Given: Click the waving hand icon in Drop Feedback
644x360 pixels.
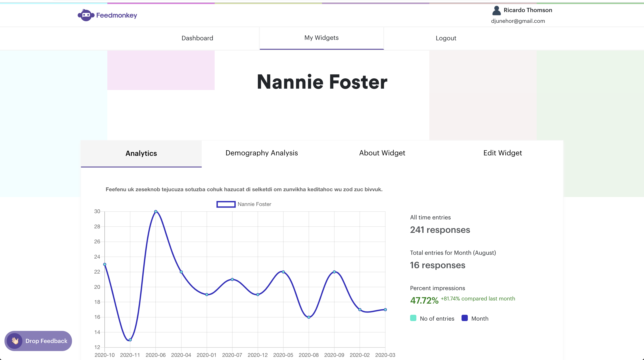Looking at the screenshot, I should point(15,341).
